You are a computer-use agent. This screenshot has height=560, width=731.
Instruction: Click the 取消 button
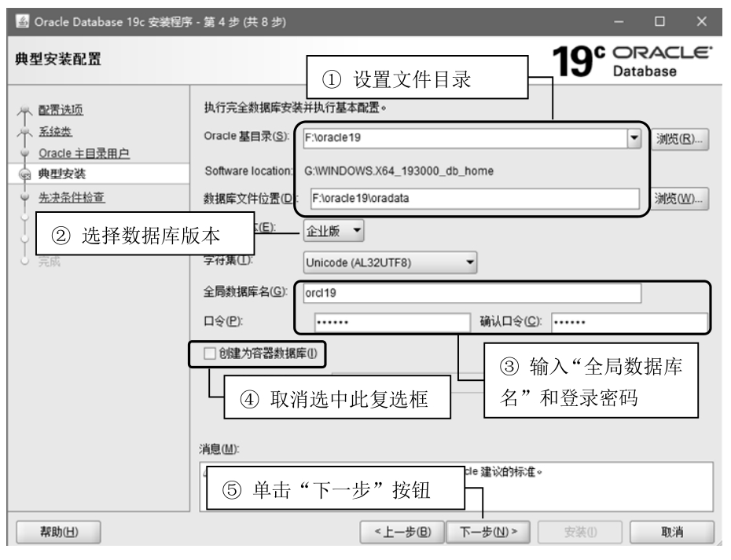(x=672, y=532)
